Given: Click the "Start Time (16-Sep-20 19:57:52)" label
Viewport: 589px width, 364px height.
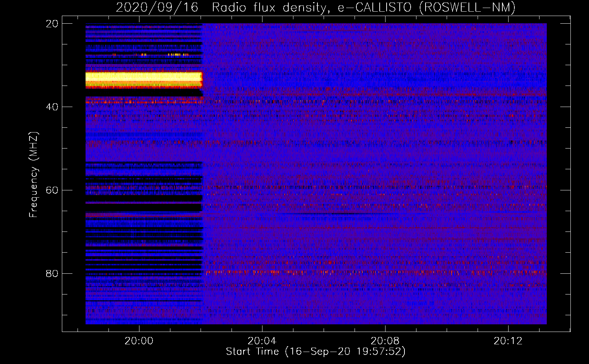Looking at the screenshot, I should point(316,352).
